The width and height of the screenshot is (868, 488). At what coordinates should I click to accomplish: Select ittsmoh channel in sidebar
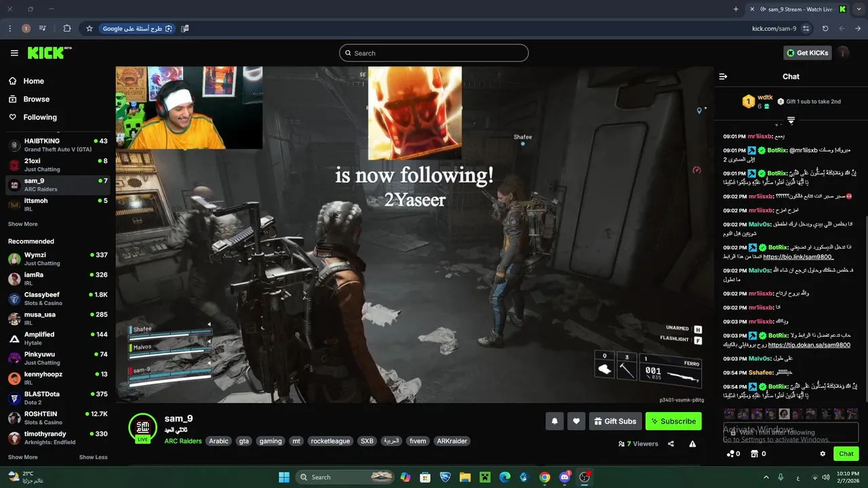(58, 205)
